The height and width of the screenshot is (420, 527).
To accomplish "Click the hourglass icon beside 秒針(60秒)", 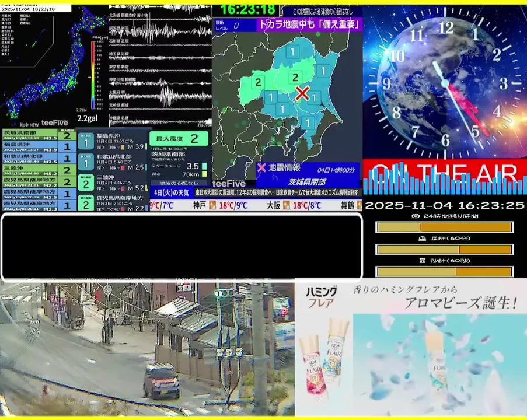I will point(423,261).
